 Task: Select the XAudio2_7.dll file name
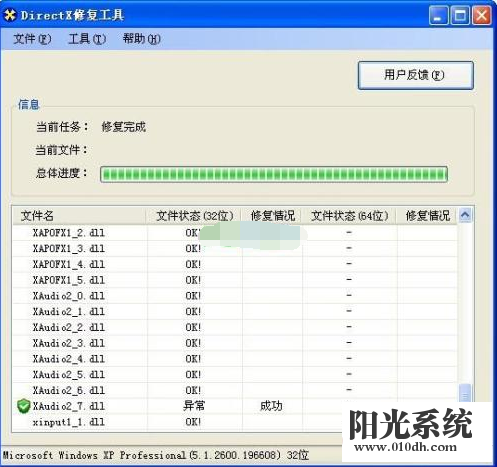[x=69, y=406]
